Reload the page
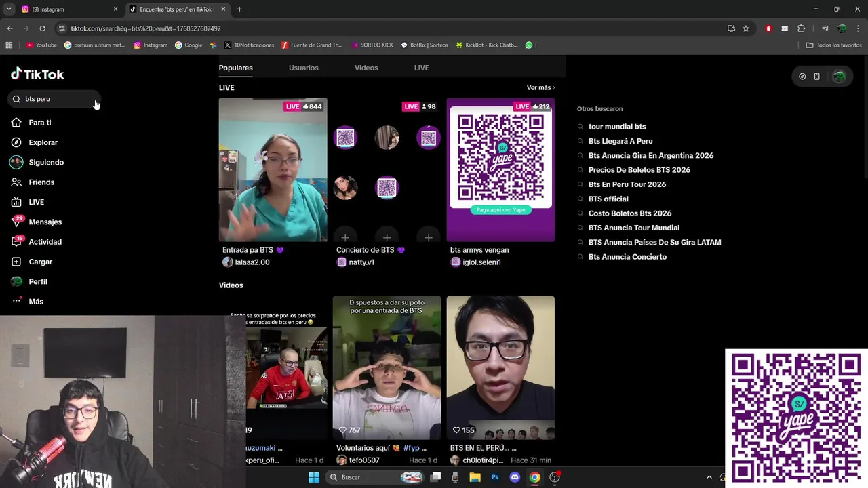This screenshot has width=868, height=488. tap(42, 28)
